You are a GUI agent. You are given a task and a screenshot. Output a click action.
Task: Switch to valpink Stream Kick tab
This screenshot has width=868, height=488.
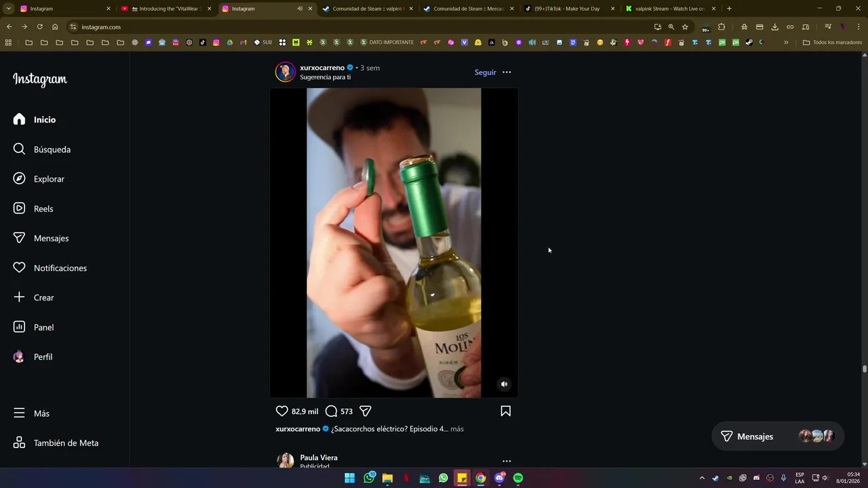671,9
